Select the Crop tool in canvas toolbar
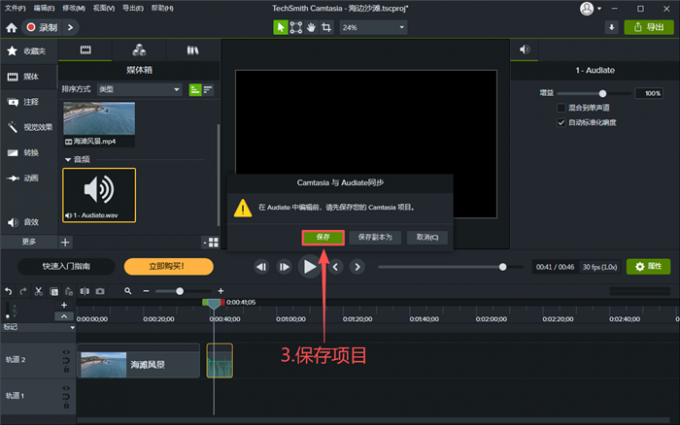This screenshot has height=425, width=680. 327,27
